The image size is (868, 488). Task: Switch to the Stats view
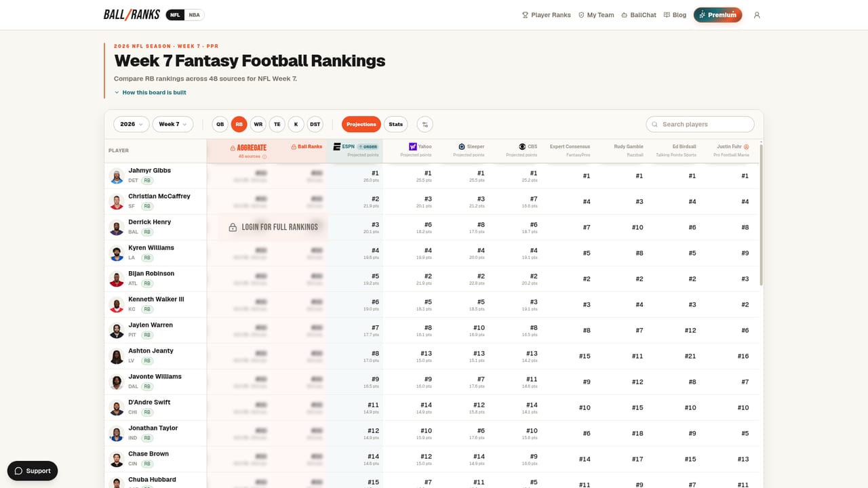tap(396, 124)
